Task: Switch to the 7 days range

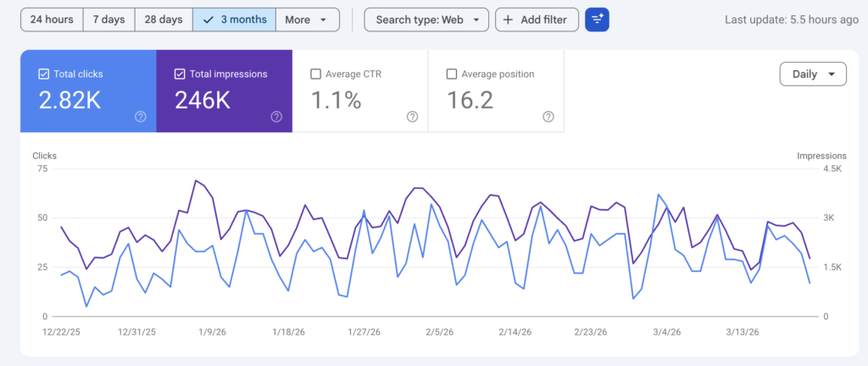Action: [x=108, y=19]
